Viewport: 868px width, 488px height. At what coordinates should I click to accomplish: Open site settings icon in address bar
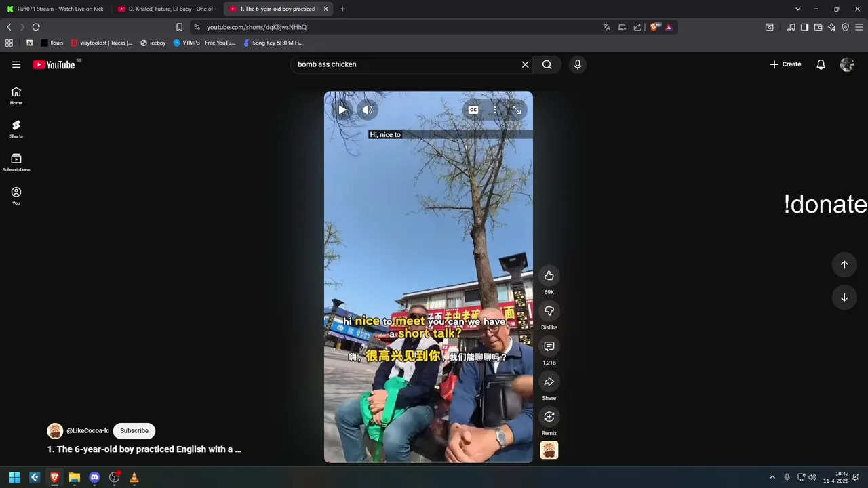(x=197, y=27)
